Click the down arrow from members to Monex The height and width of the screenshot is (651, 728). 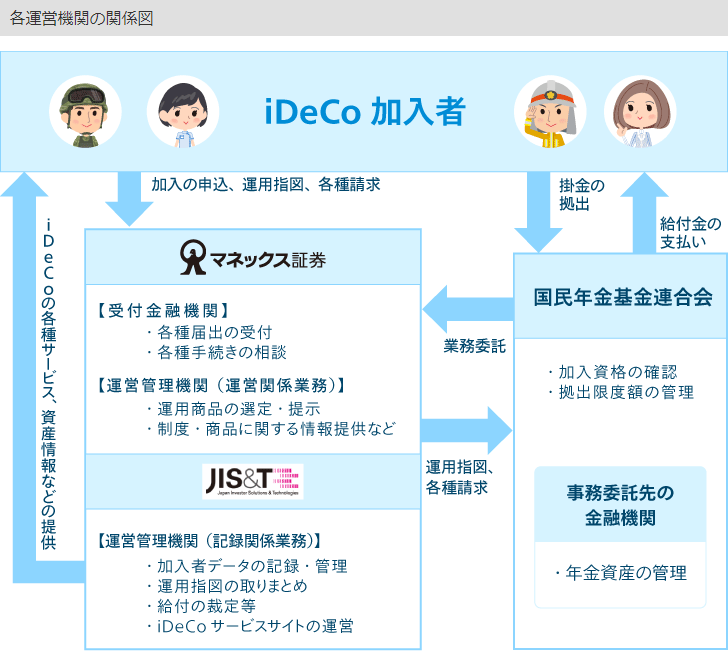[129, 199]
